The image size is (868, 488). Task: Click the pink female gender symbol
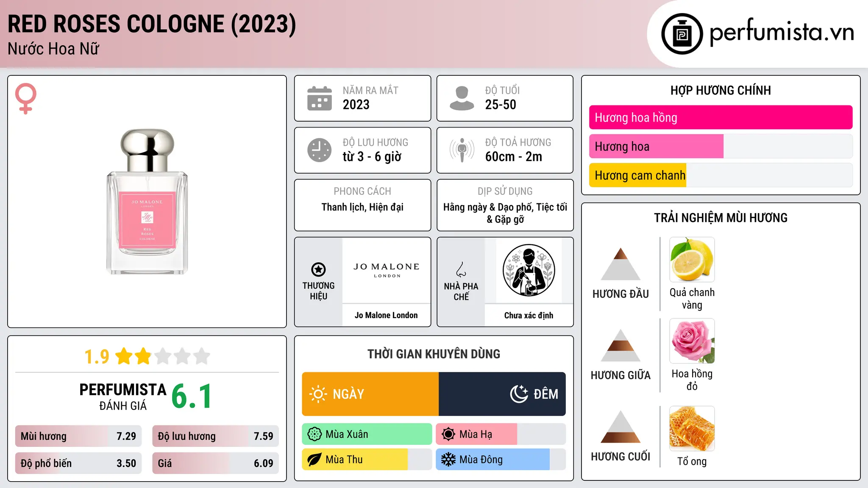click(x=25, y=99)
